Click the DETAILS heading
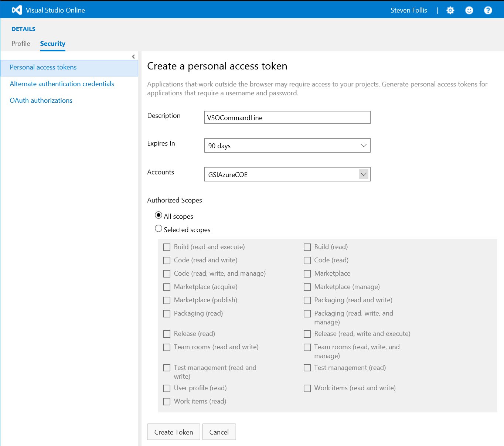The image size is (504, 446). point(24,29)
